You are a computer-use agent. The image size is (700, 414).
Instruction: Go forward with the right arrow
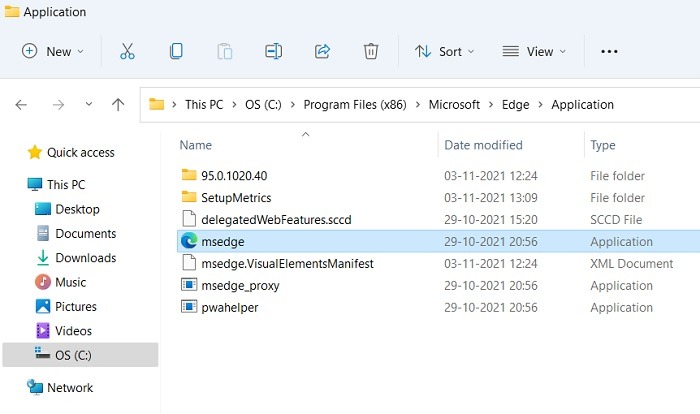coord(58,105)
